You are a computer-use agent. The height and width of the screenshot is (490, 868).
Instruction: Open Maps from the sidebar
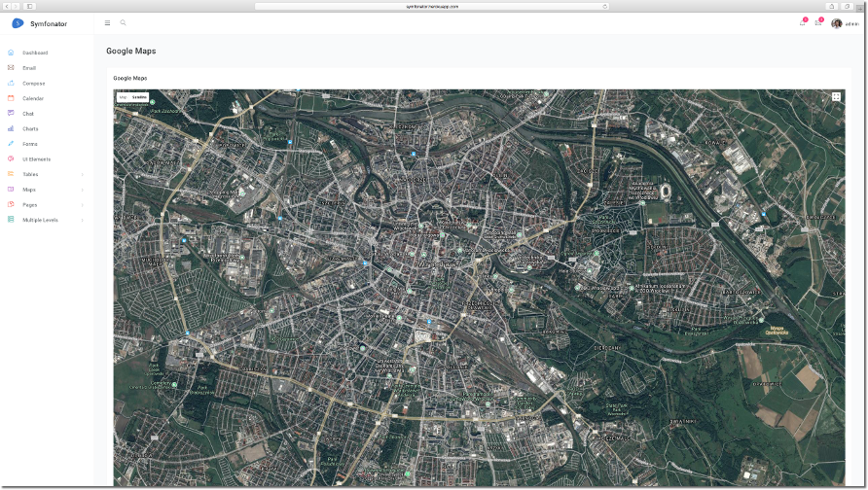tap(29, 190)
